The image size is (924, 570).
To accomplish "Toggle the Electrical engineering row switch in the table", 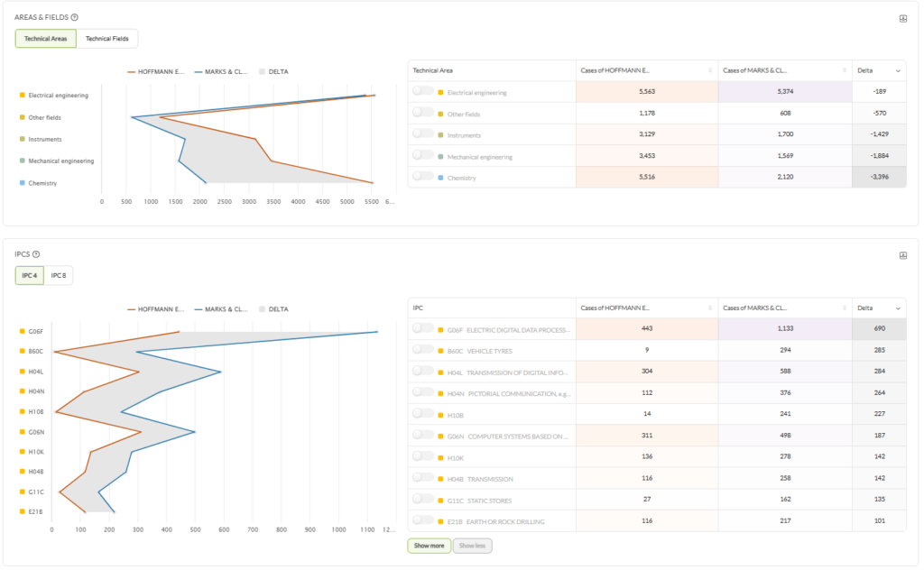I will pyautogui.click(x=423, y=91).
